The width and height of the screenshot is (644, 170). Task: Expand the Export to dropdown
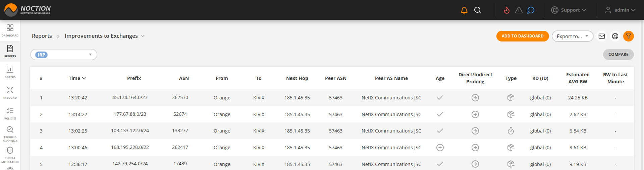(572, 36)
